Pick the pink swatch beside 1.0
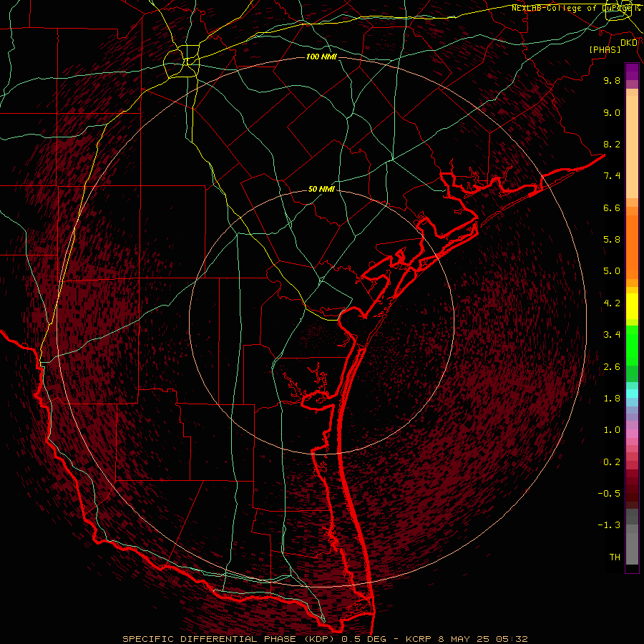644x644 pixels. click(632, 434)
